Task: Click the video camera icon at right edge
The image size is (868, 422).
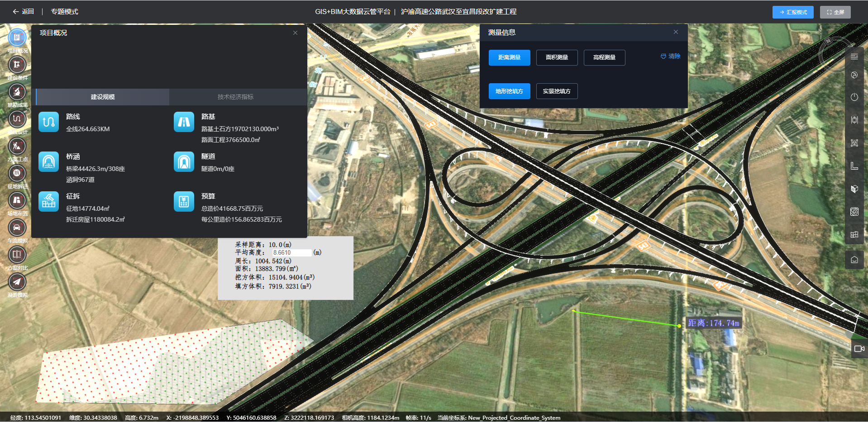Action: (858, 349)
